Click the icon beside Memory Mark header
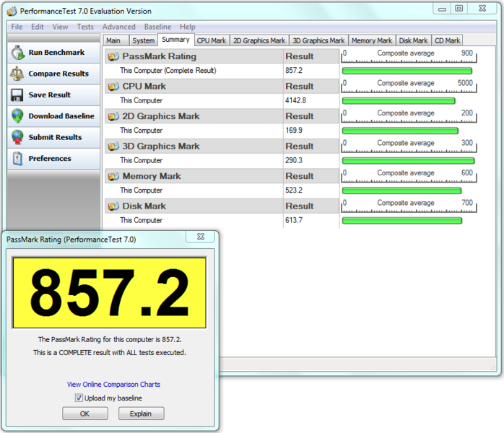Screen dimensions: 504x433 point(113,176)
